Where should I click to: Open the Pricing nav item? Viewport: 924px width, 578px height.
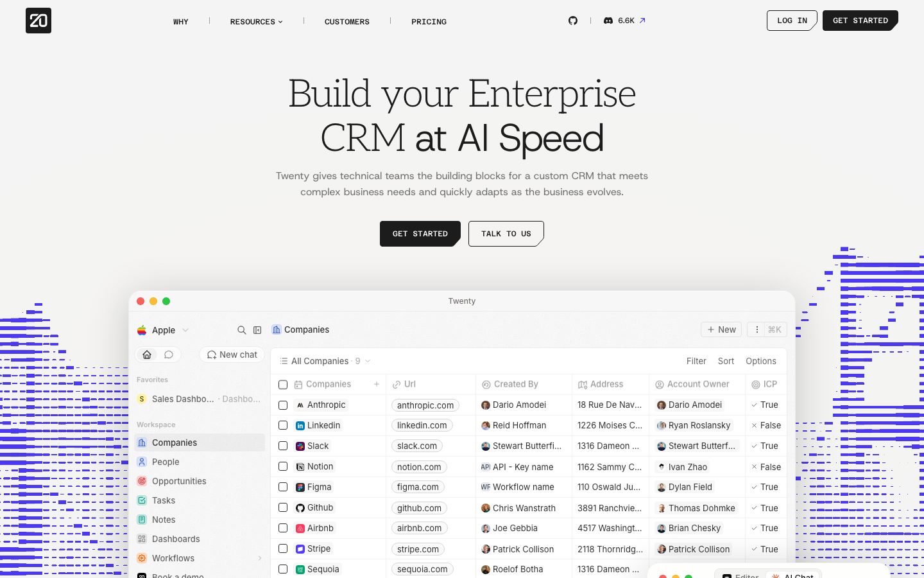tap(429, 22)
